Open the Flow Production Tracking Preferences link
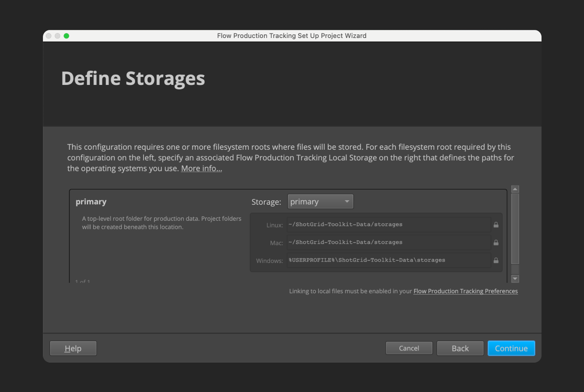Viewport: 584px width, 392px height. (466, 291)
